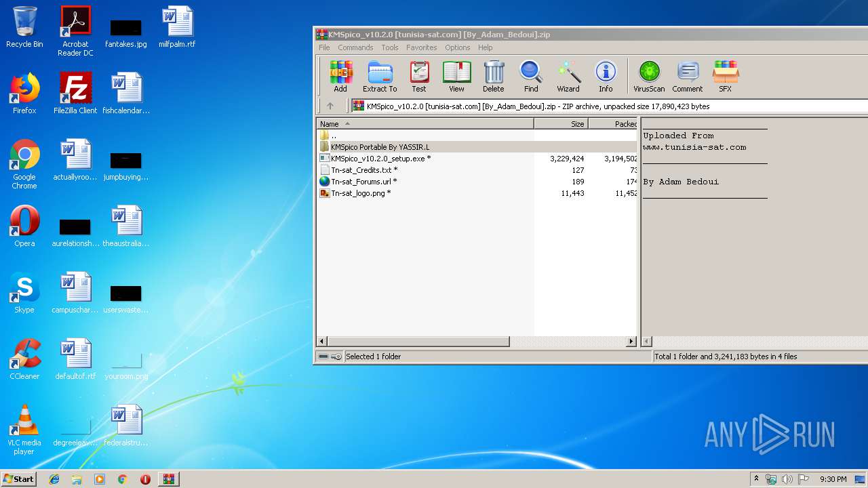868x488 pixels.
Task: Launch Skype from desktop
Action: 24,293
